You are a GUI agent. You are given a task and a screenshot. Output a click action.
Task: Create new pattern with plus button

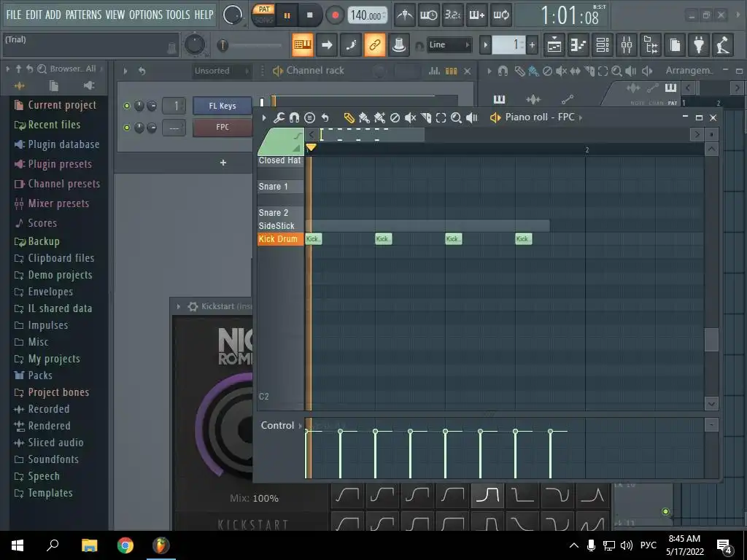tap(532, 45)
